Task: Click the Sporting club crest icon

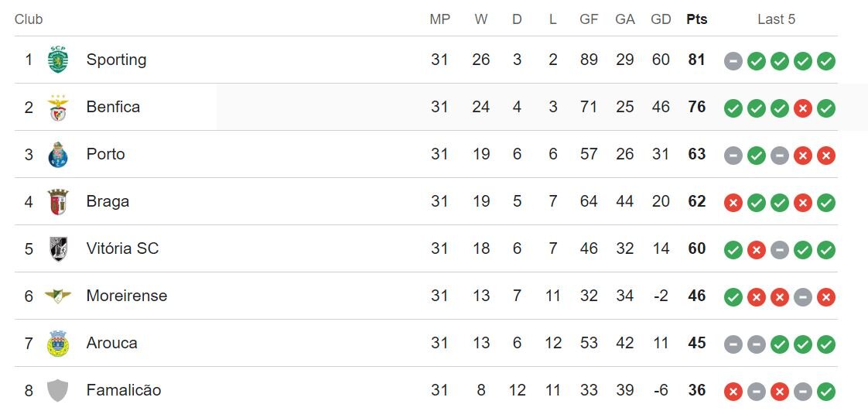Action: [x=58, y=60]
